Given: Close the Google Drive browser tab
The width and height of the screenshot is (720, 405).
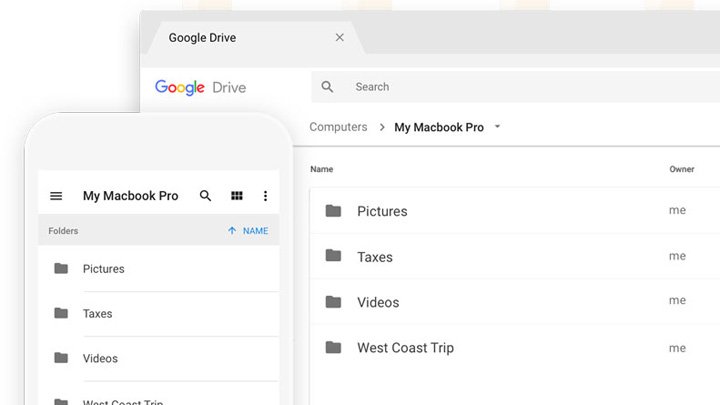Looking at the screenshot, I should (339, 38).
